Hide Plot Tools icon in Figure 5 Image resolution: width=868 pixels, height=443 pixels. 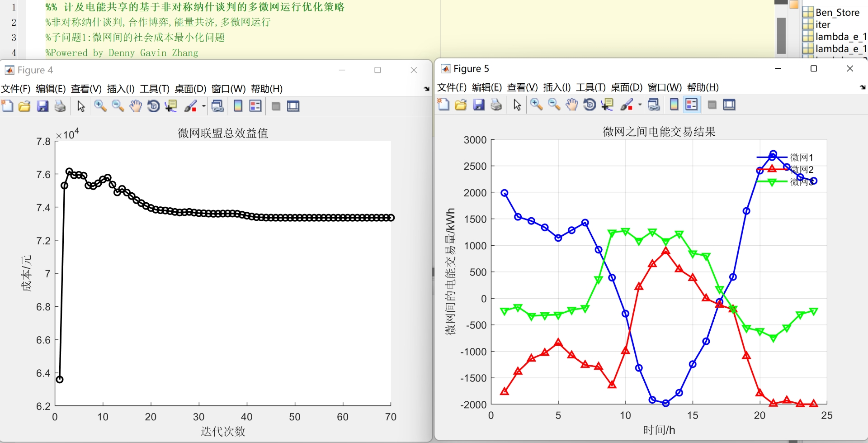coord(712,105)
